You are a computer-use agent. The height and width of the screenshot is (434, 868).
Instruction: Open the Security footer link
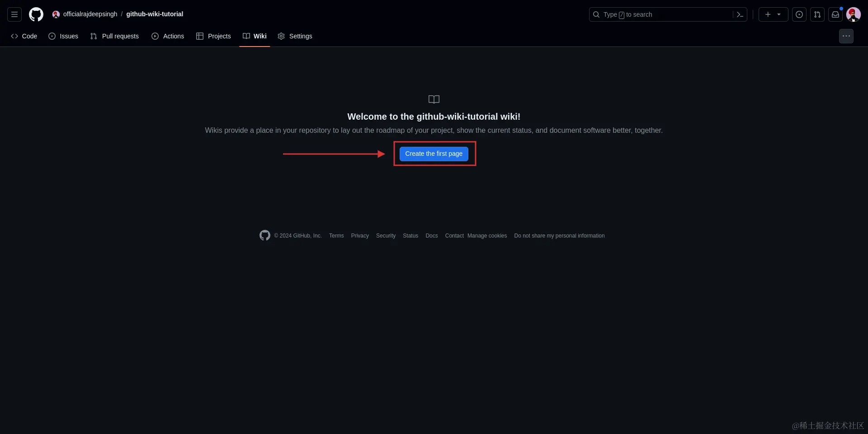386,236
